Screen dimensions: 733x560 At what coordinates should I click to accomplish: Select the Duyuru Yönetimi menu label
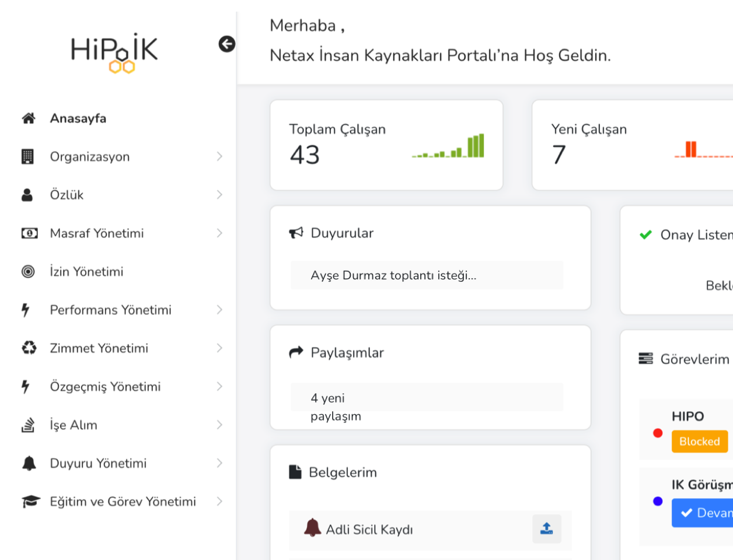coord(98,463)
